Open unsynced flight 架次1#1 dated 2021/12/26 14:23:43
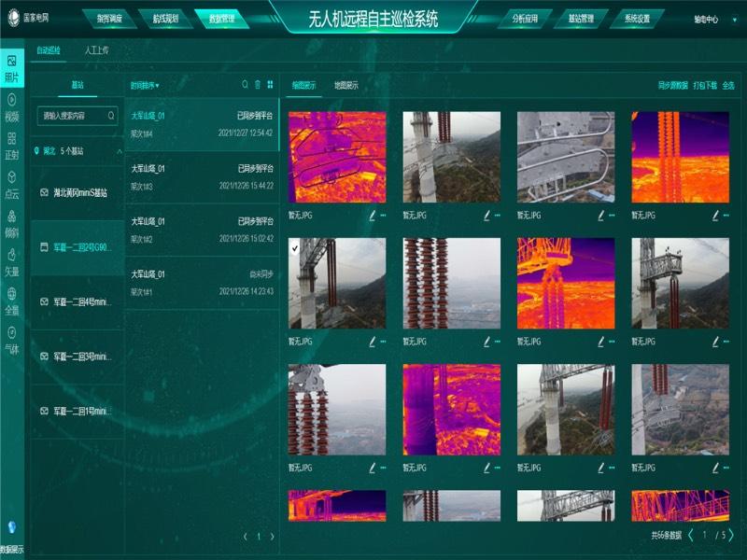The height and width of the screenshot is (560, 747). tap(202, 283)
